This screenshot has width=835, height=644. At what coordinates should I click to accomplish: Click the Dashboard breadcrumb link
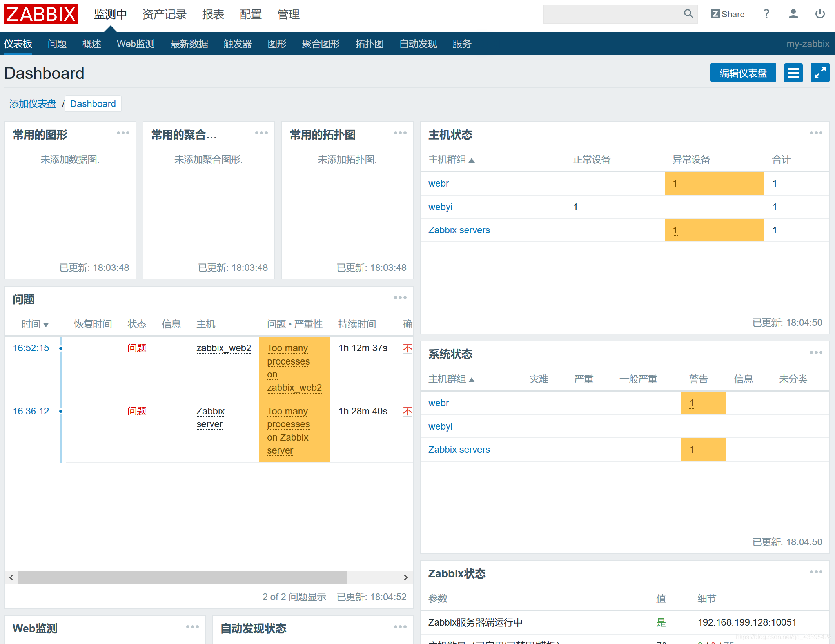93,104
